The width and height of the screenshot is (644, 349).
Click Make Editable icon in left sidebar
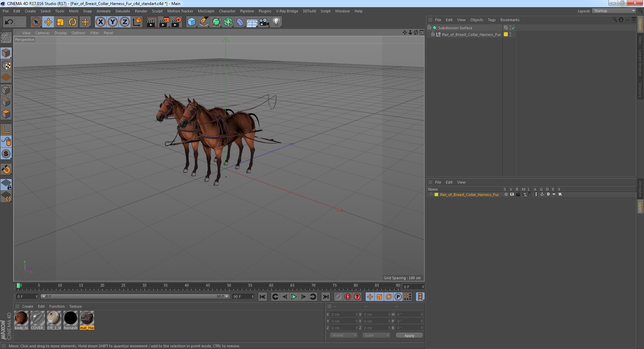point(6,38)
